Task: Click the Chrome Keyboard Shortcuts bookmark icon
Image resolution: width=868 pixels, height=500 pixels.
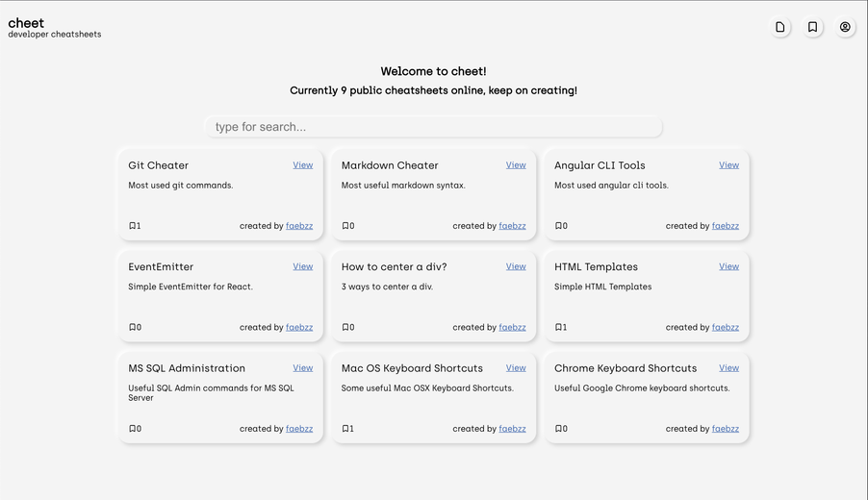Action: 558,429
